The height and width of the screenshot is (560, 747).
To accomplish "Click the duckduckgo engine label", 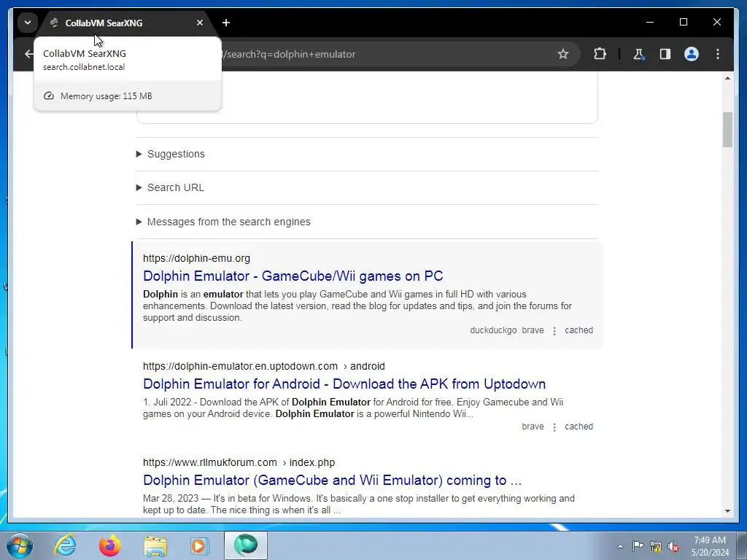I will coord(493,330).
